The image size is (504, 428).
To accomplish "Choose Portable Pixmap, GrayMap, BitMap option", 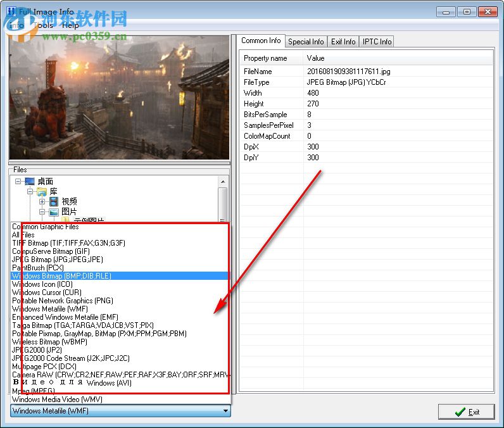I will click(120, 334).
